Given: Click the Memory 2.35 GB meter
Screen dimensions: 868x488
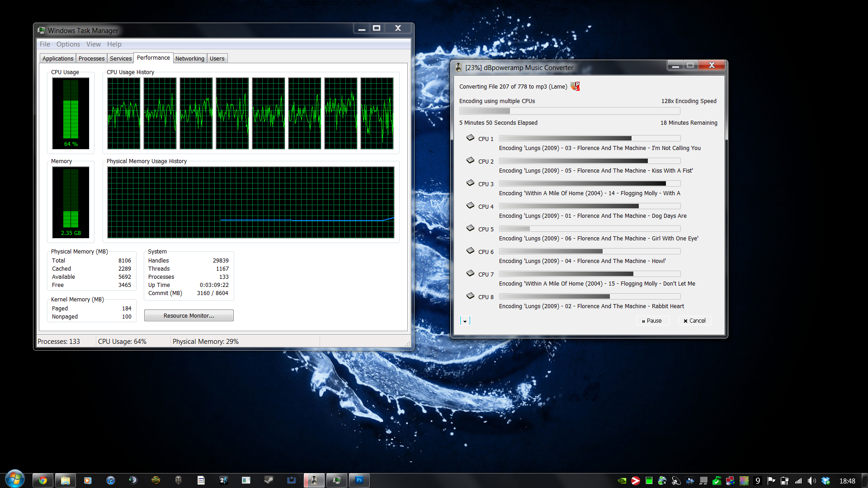Looking at the screenshot, I should pyautogui.click(x=71, y=202).
